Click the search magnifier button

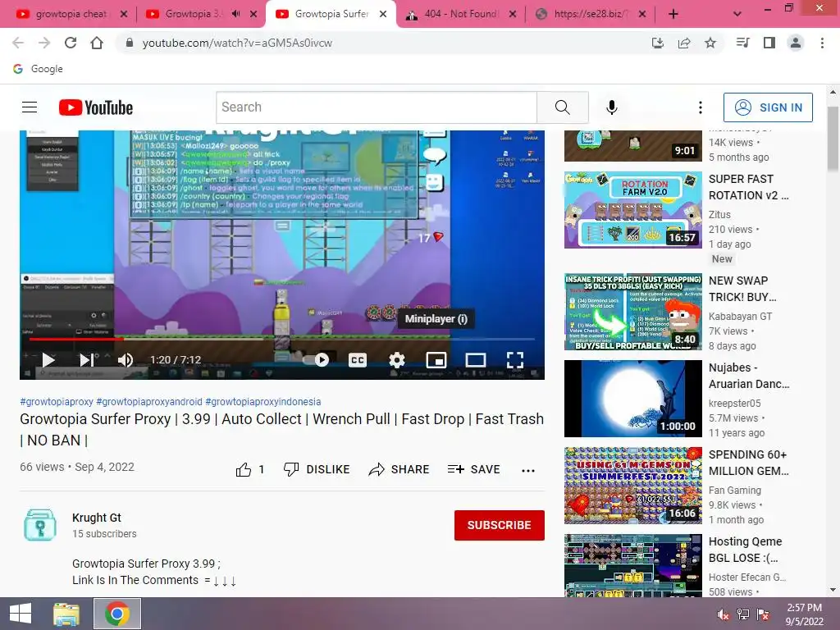tap(563, 107)
